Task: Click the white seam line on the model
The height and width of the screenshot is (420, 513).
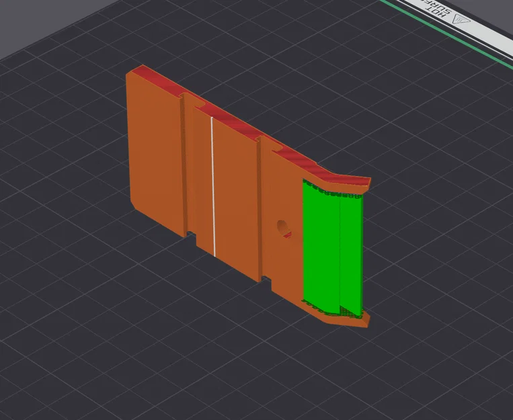Action: point(213,187)
